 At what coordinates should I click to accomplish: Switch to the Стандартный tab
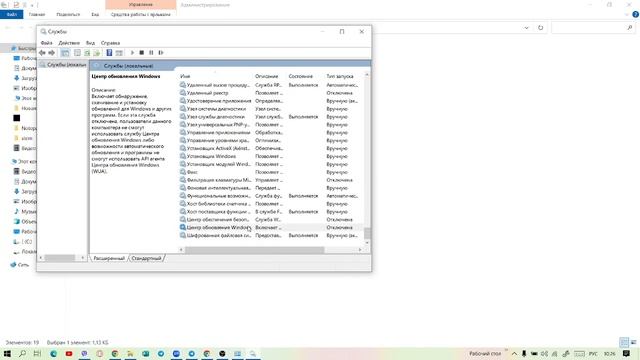[x=146, y=258]
